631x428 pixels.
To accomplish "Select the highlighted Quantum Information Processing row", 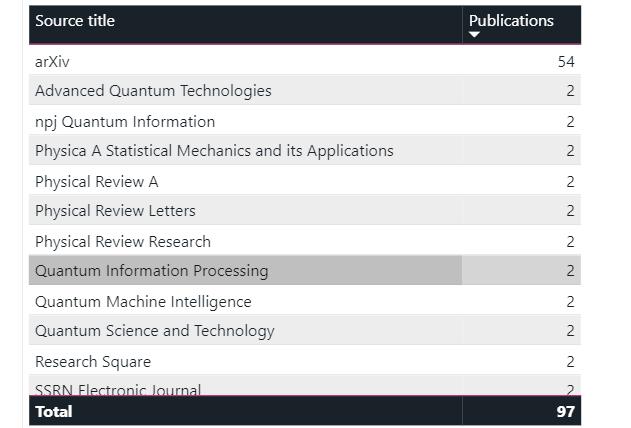I will tap(152, 271).
